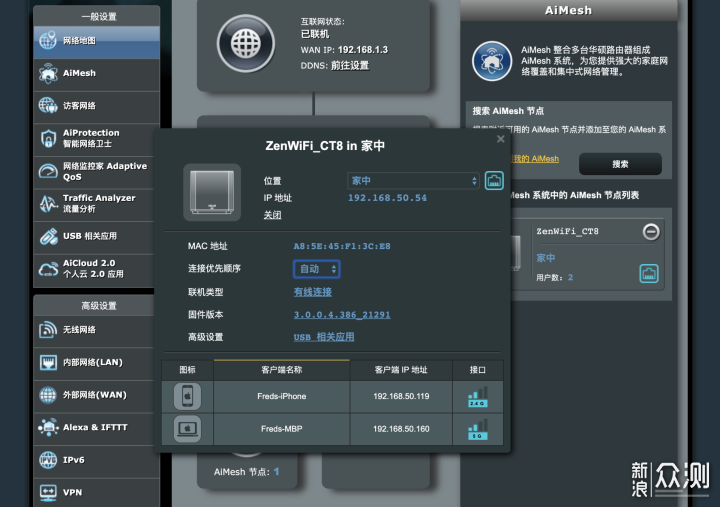This screenshot has height=507, width=720.
Task: Open the AiCloud 2.0 cloud icon
Action: pyautogui.click(x=48, y=269)
